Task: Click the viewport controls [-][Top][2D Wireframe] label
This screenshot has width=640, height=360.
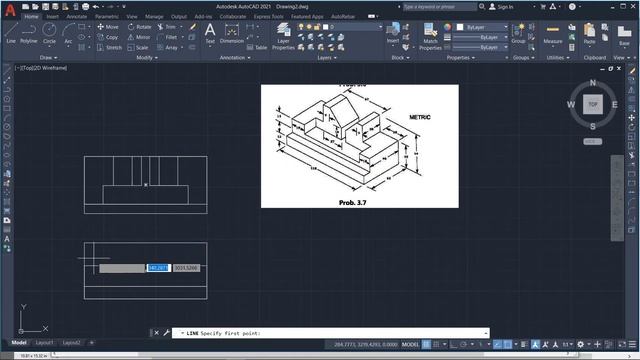Action: tap(41, 68)
